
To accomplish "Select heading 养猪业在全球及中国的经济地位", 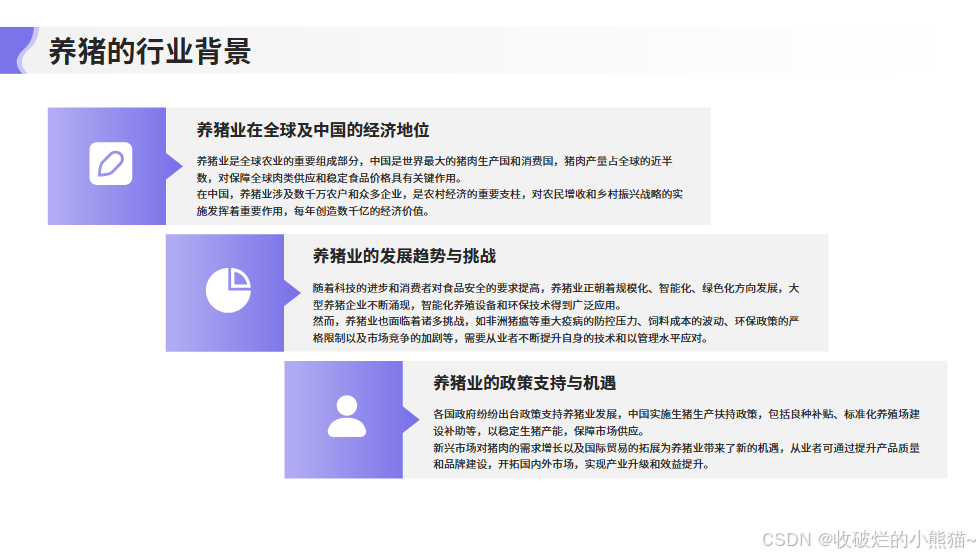I will pyautogui.click(x=313, y=130).
